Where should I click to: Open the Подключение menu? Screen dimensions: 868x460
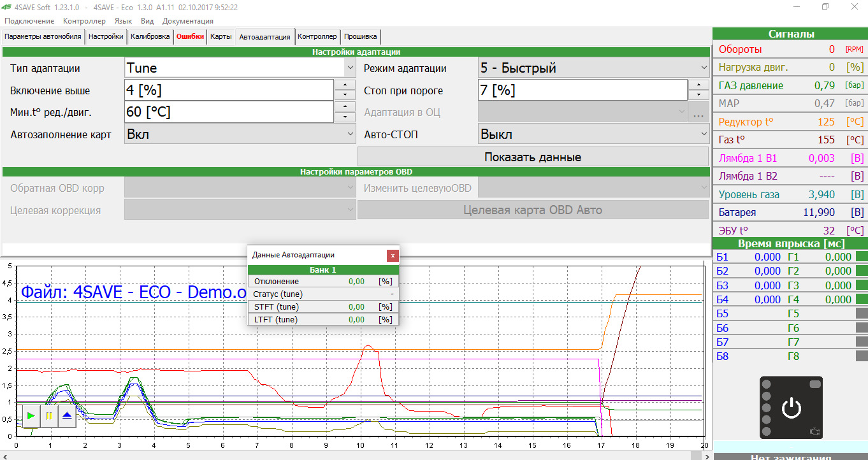[x=29, y=21]
